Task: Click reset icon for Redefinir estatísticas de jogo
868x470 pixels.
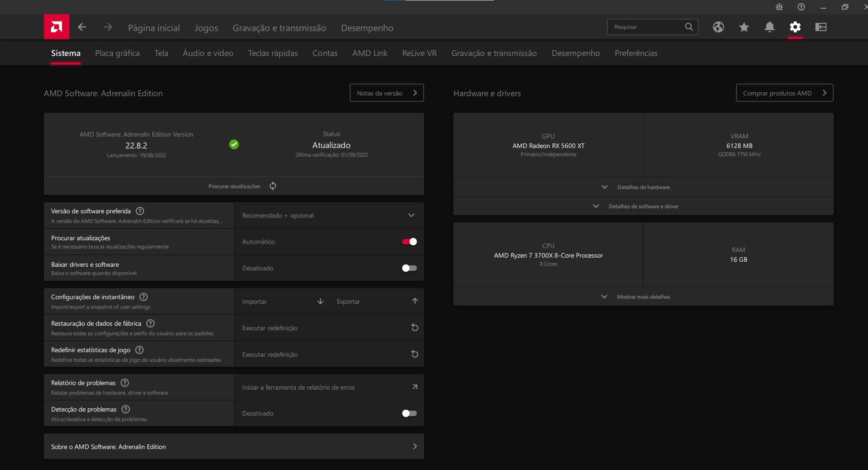Action: [x=415, y=354]
